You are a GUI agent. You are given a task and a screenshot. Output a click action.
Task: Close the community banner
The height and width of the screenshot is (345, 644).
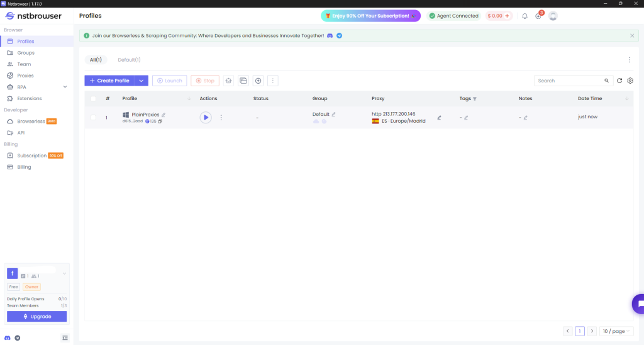pyautogui.click(x=632, y=36)
